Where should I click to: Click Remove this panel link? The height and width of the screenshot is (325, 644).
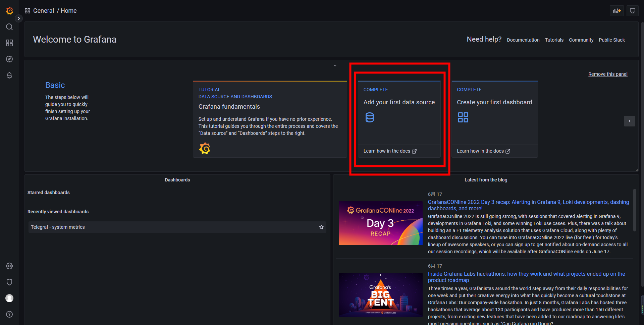click(608, 74)
